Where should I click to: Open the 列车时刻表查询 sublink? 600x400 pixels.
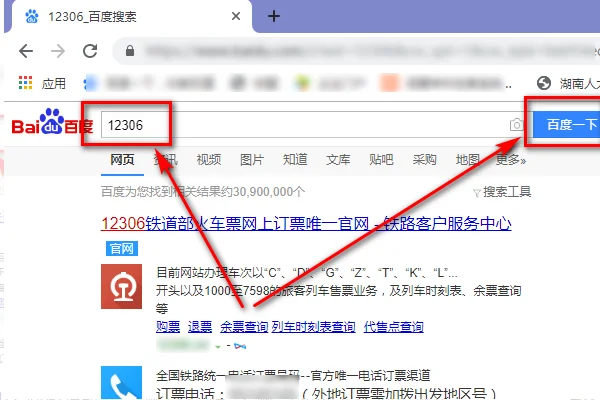point(313,327)
